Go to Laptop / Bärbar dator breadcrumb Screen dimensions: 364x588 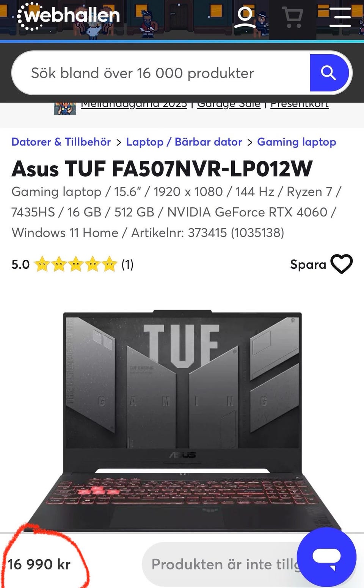point(184,142)
